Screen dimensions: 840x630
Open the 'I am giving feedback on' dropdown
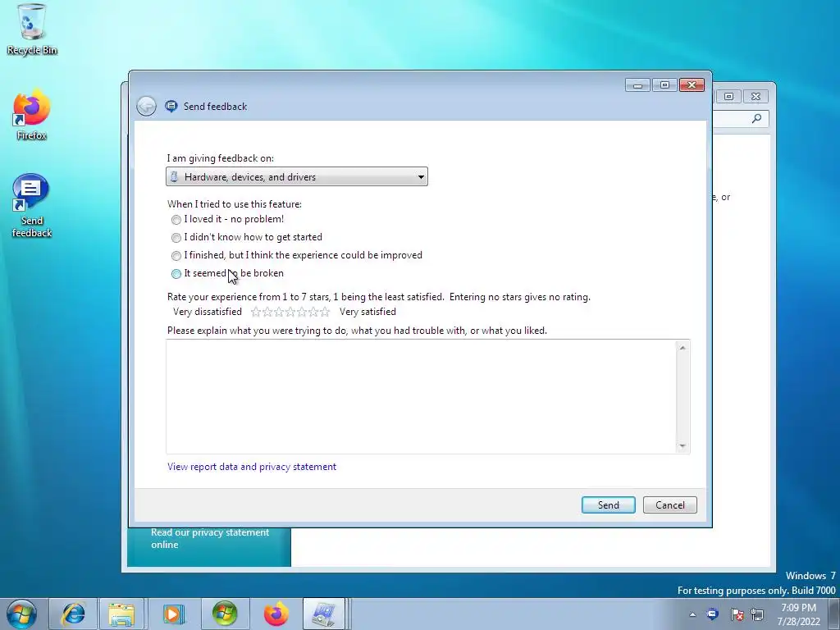pyautogui.click(x=297, y=177)
